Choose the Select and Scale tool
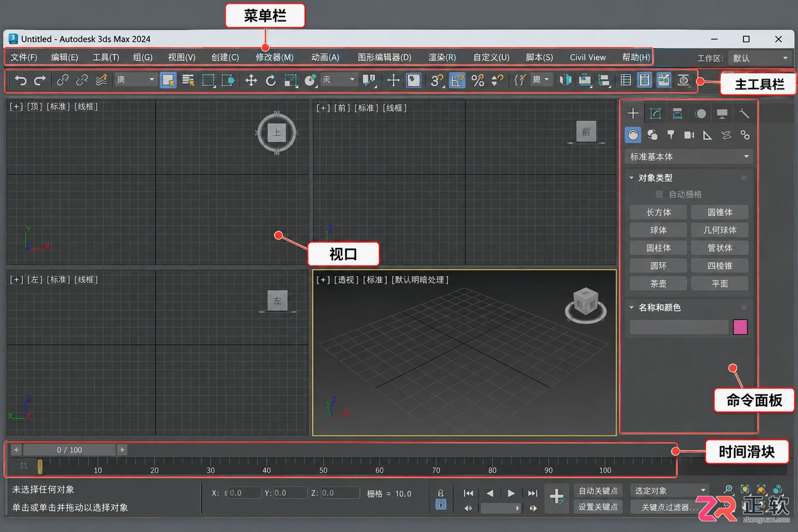Viewport: 798px width, 532px height. click(290, 80)
